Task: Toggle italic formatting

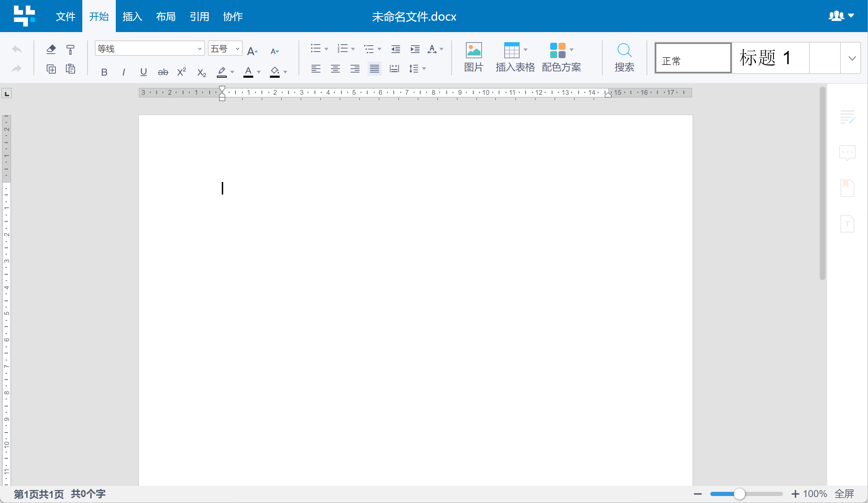Action: click(x=123, y=72)
